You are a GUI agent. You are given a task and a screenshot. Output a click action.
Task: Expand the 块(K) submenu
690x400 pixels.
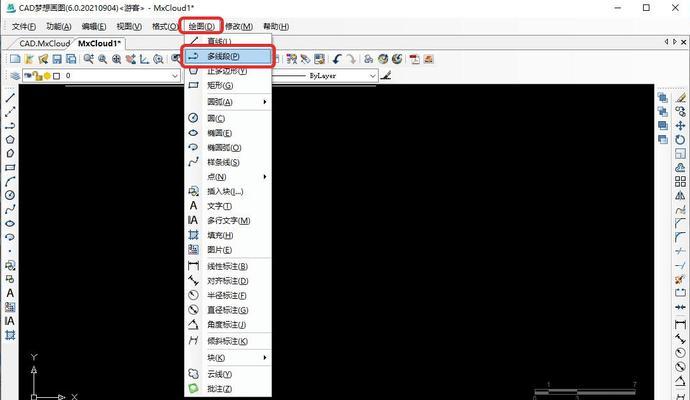click(x=228, y=358)
